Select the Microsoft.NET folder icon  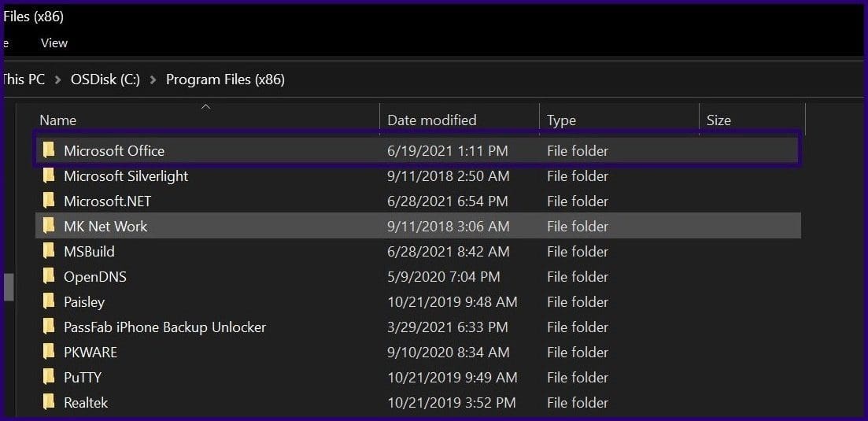click(50, 201)
